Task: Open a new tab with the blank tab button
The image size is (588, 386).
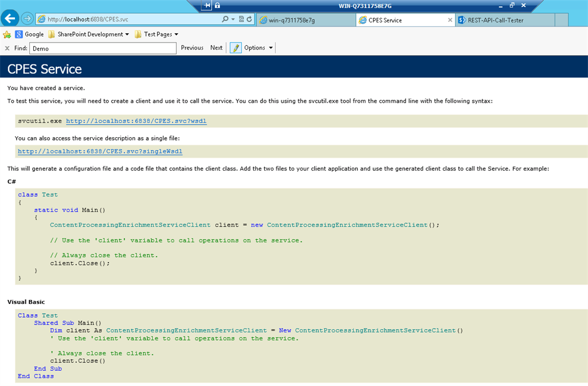Action: click(x=562, y=20)
